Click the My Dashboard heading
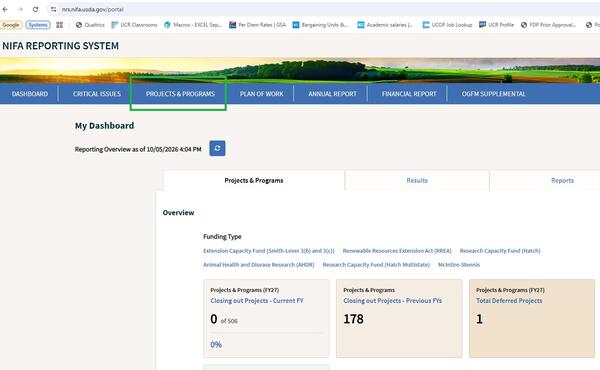Viewport: 600px width, 370px height. click(x=104, y=126)
